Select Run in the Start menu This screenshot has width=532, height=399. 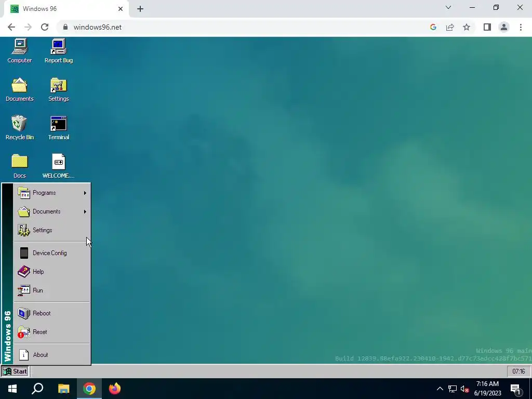[x=51, y=290]
